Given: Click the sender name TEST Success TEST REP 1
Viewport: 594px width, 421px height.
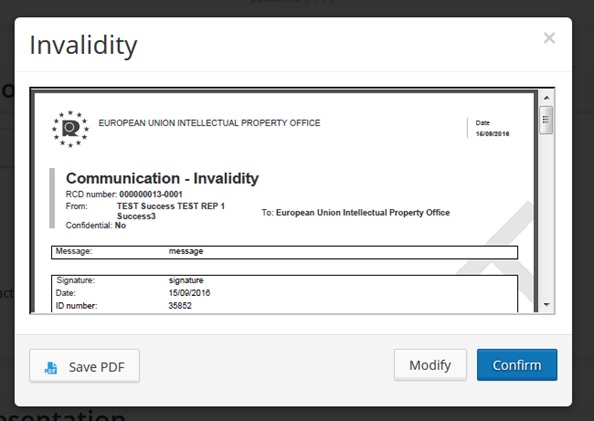Looking at the screenshot, I should pos(171,206).
